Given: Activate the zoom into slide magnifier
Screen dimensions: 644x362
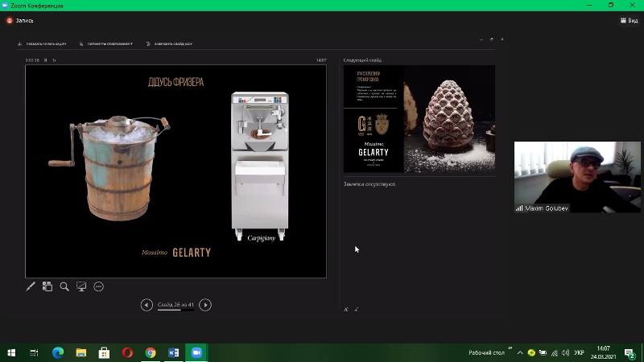Looking at the screenshot, I should 64,286.
